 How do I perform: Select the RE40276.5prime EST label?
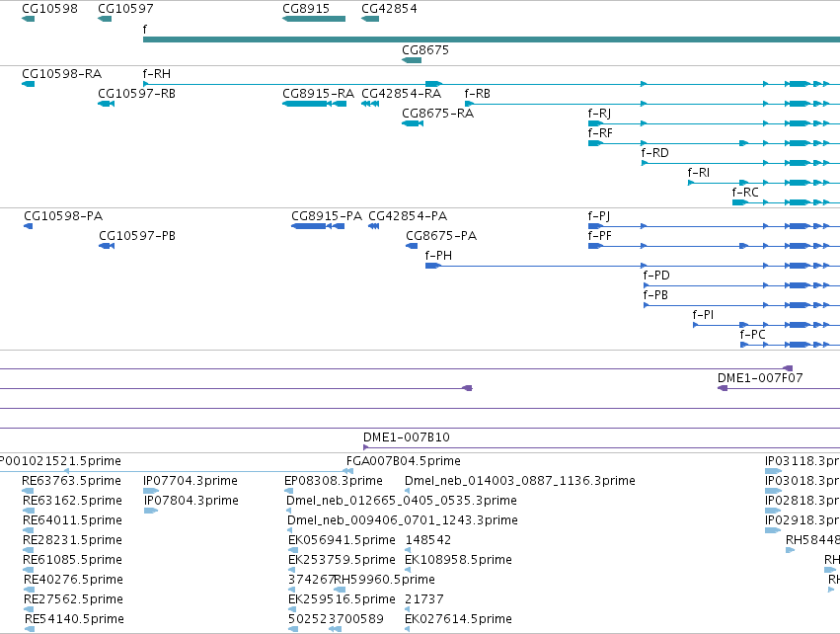[73, 580]
